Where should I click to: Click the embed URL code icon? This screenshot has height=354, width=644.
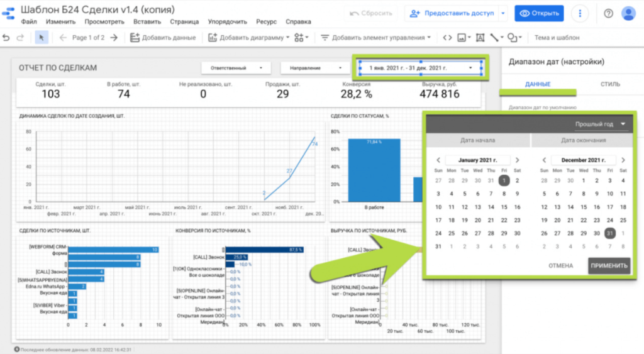point(447,38)
